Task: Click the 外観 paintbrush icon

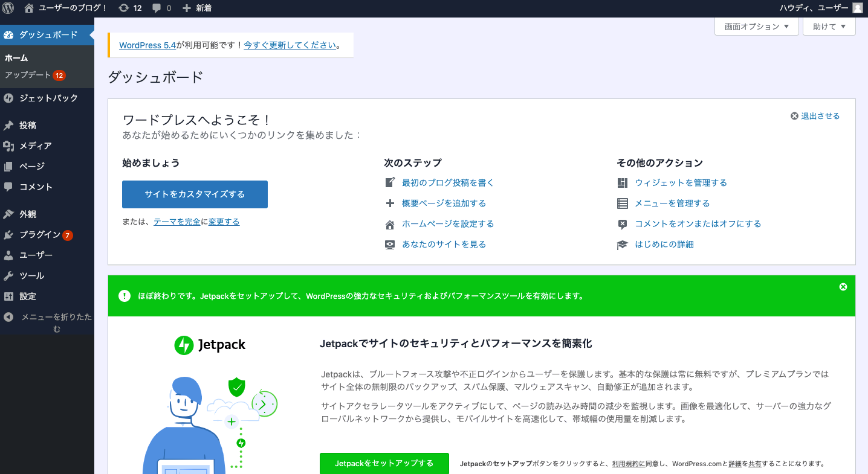Action: click(8, 214)
